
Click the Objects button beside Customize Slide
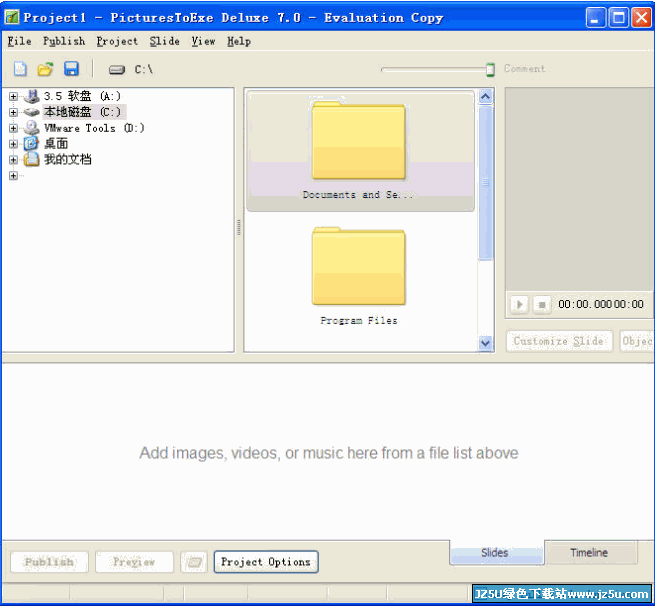[637, 341]
